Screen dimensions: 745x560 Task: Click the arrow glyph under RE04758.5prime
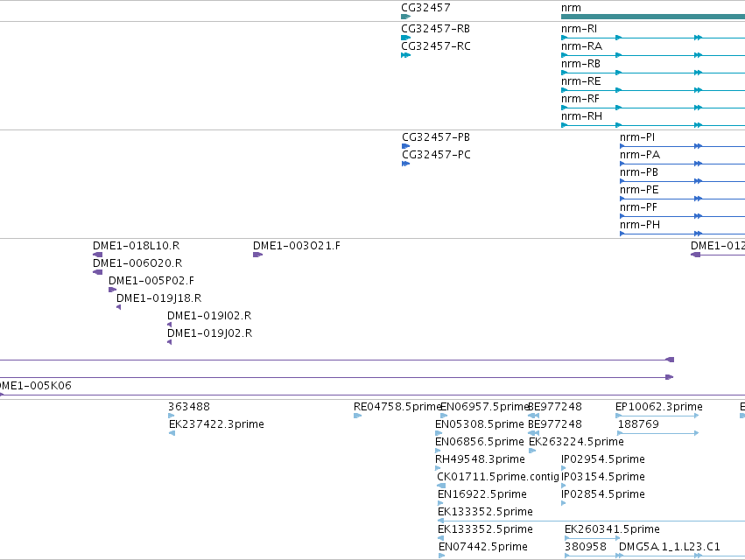357,416
